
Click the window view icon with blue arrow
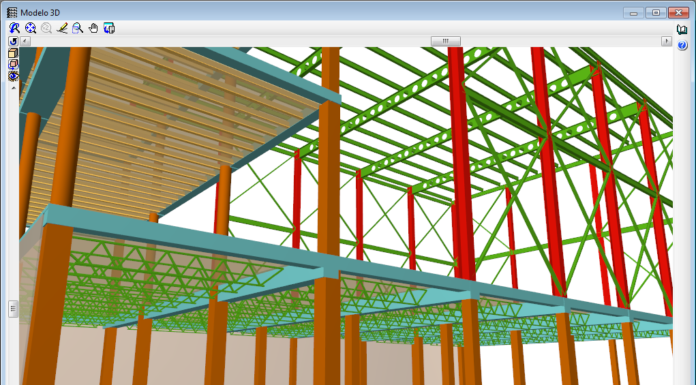109,28
